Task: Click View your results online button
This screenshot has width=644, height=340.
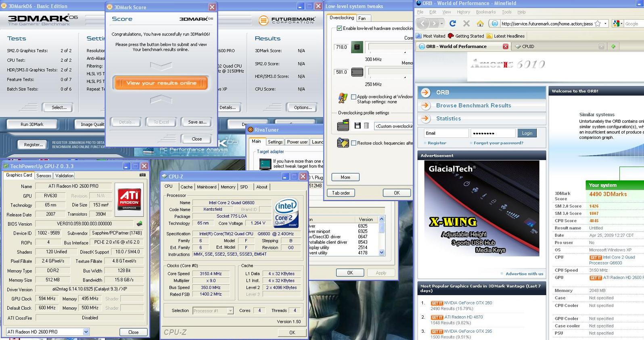Action: click(x=161, y=83)
